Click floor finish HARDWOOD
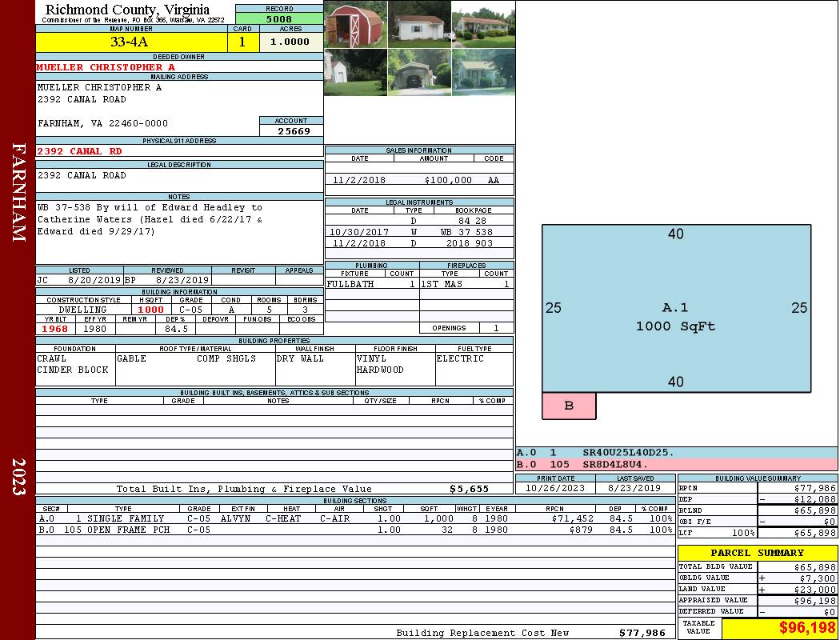 (x=380, y=370)
